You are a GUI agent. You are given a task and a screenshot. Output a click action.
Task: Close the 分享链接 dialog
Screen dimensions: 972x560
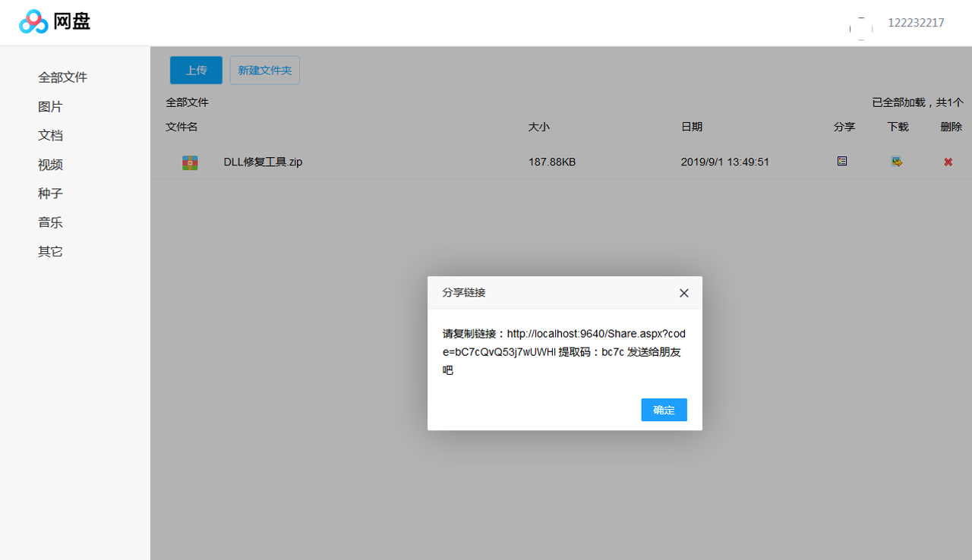click(x=683, y=293)
